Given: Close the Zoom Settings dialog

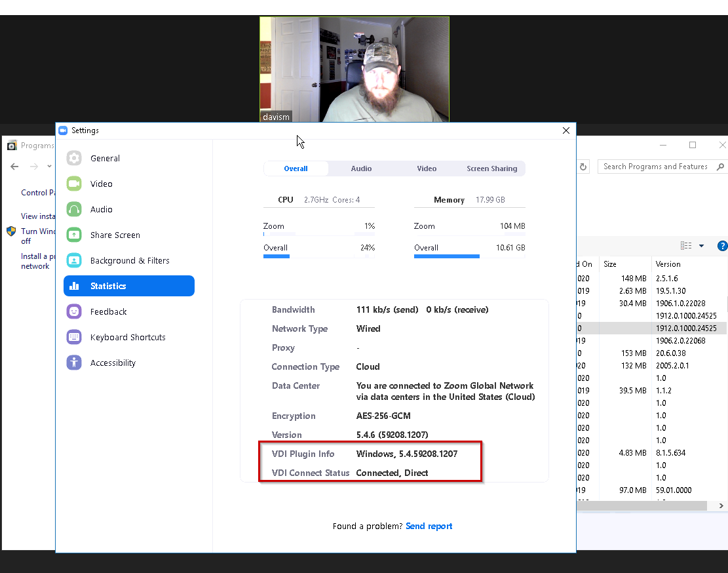Looking at the screenshot, I should (566, 130).
